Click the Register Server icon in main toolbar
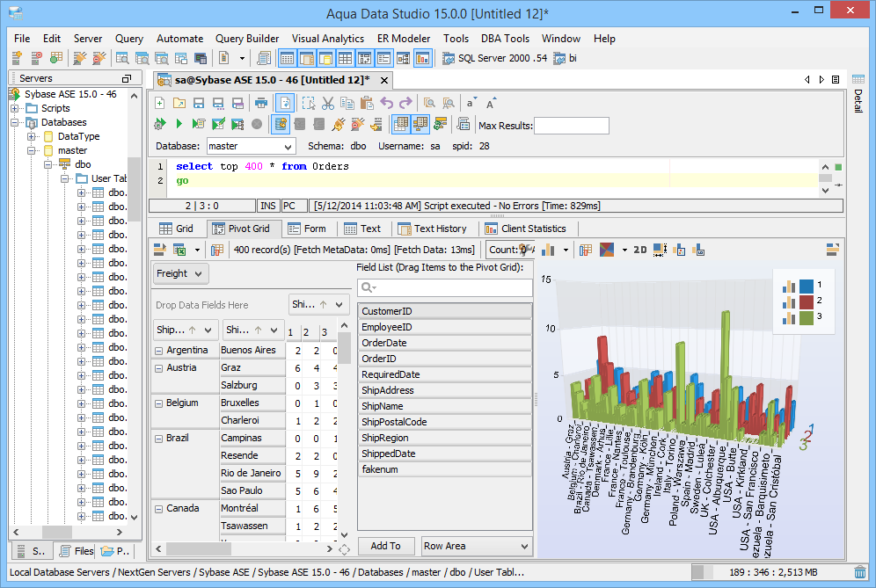Screen dimensions: 876x588 pos(17,58)
